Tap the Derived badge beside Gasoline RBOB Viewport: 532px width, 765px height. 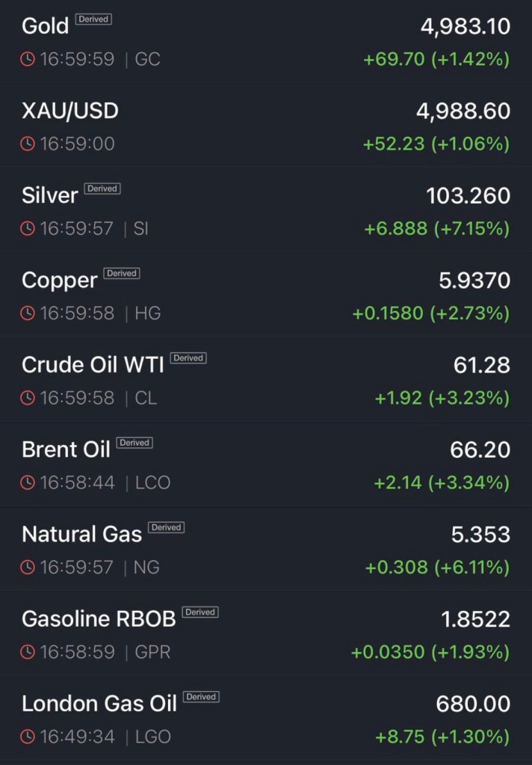[200, 612]
